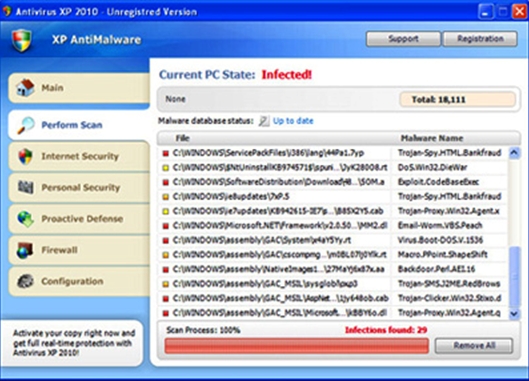The width and height of the screenshot is (529, 381).
Task: Select Backdoor.Perl.AEI.16 malware name
Action: pyautogui.click(x=436, y=269)
